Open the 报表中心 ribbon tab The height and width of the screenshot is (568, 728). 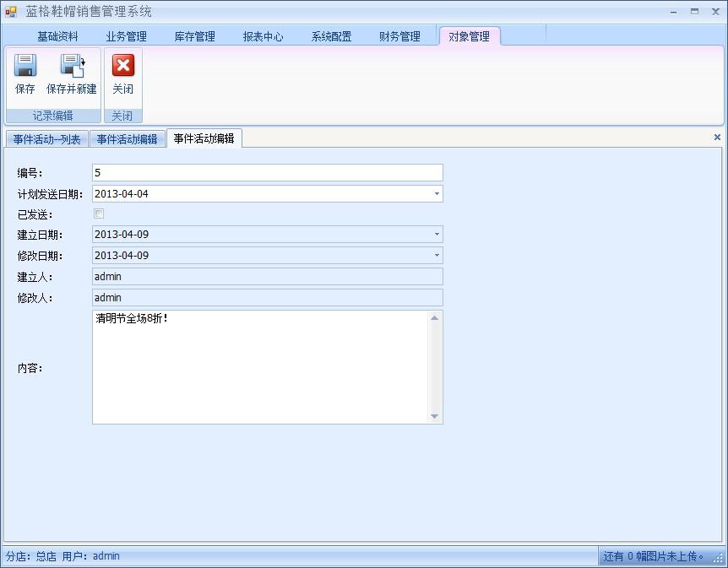tap(263, 36)
